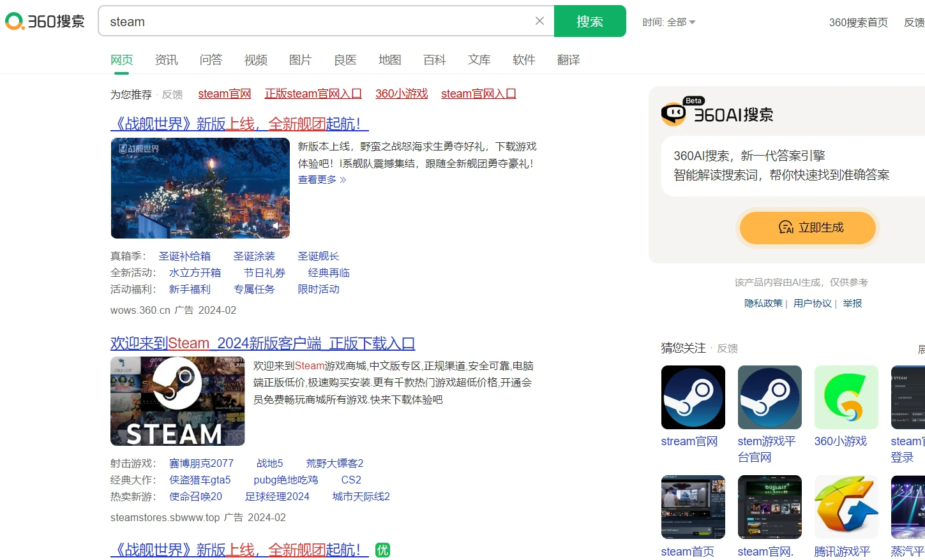
Task: Click the 360小游戏 recommended link
Action: tap(402, 94)
